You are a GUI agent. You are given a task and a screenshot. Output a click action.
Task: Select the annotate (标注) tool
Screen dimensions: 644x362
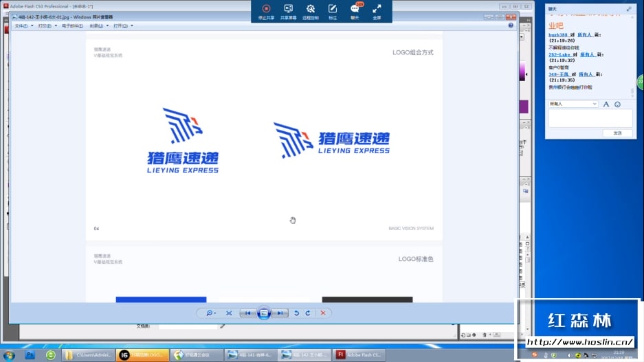332,12
